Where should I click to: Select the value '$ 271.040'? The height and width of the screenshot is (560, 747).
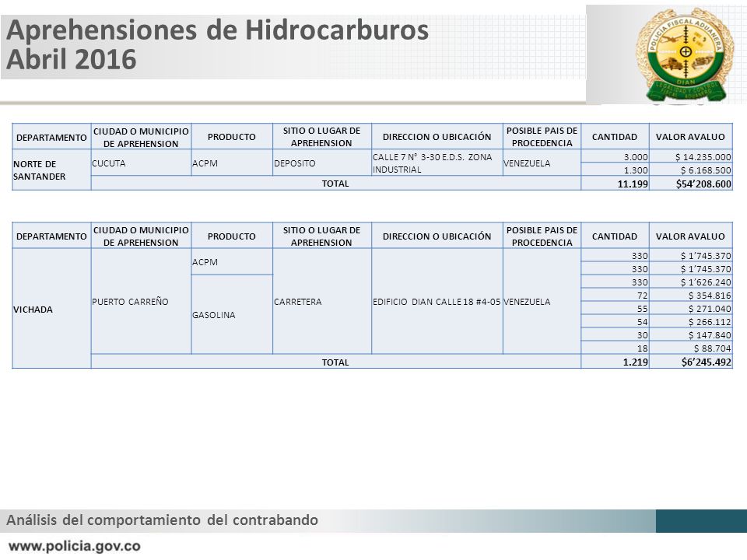[x=710, y=309]
